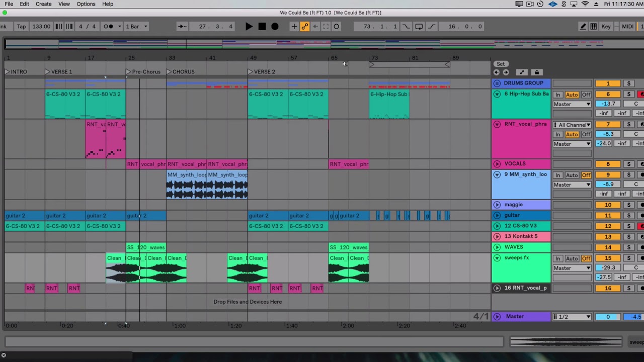644x362 pixels.
Task: Click the Phase Nudge Up icon
Action: 69,27
